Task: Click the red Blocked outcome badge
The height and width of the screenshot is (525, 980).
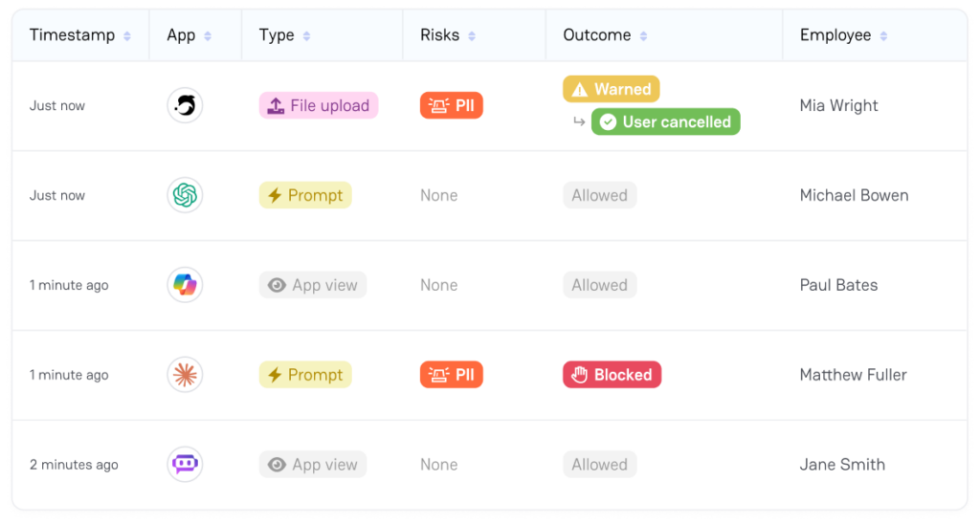Action: click(x=612, y=375)
